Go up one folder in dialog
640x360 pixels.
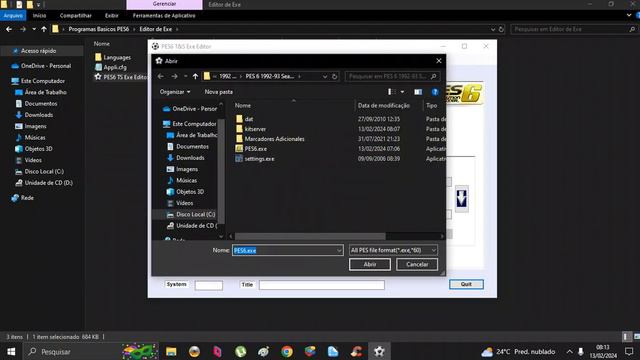click(196, 76)
